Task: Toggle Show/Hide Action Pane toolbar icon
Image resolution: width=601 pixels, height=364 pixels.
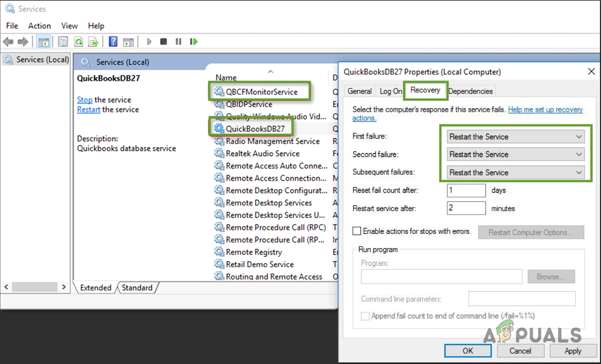Action: (x=128, y=42)
